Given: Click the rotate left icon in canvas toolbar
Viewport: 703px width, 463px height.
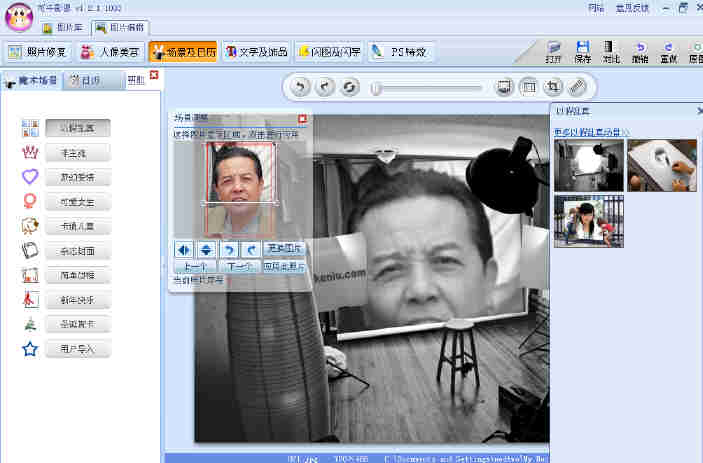Looking at the screenshot, I should 300,88.
